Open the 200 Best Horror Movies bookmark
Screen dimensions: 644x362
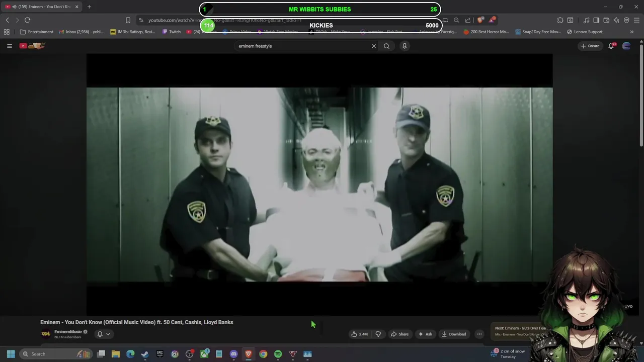coord(487,32)
